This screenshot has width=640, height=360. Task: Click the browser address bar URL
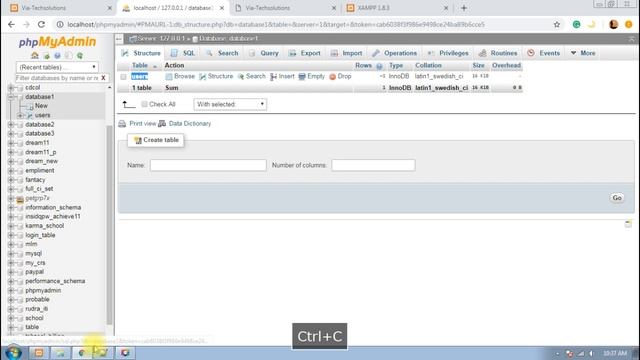tap(276, 24)
